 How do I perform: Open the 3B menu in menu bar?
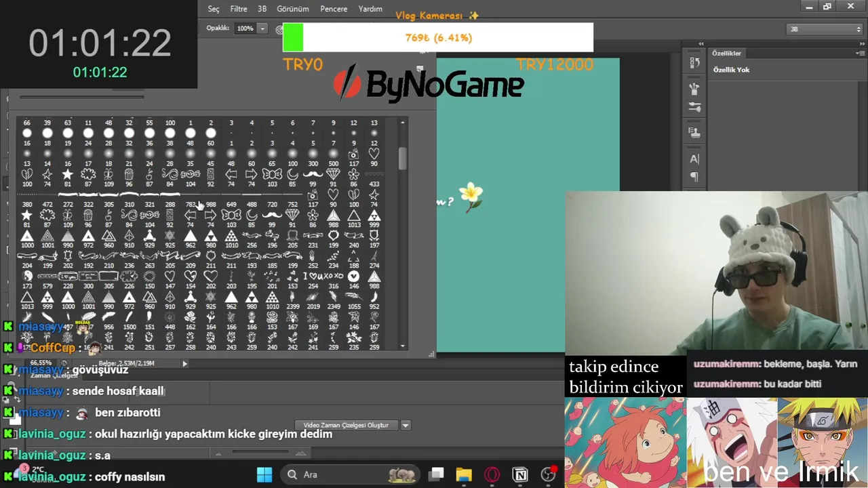[x=262, y=9]
